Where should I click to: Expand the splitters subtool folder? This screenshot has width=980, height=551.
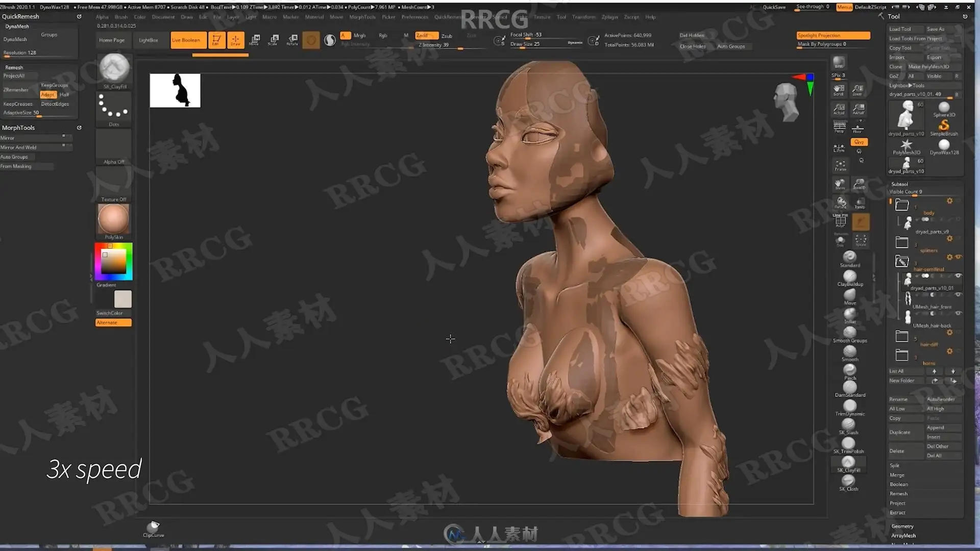tap(902, 242)
